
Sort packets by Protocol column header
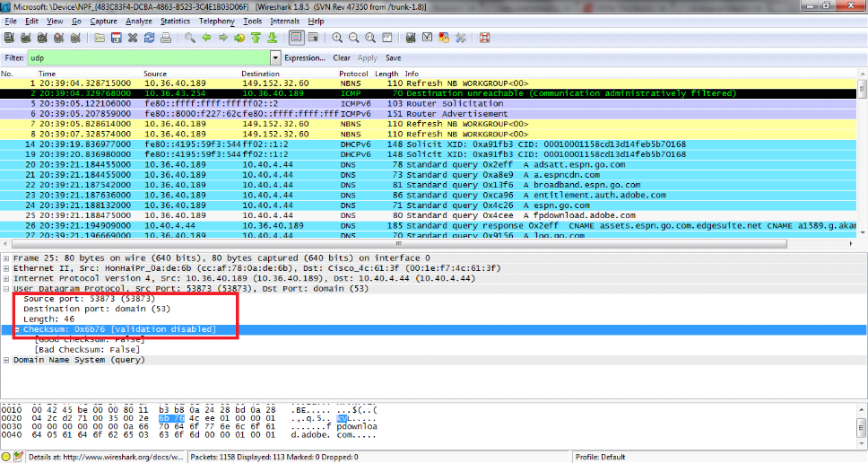tap(353, 74)
